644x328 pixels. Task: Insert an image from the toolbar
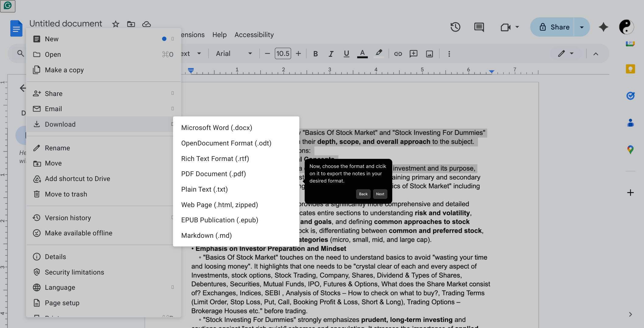(429, 54)
